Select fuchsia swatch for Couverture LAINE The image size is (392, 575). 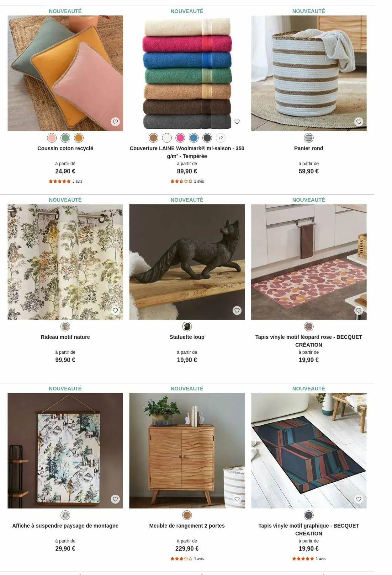tap(180, 138)
